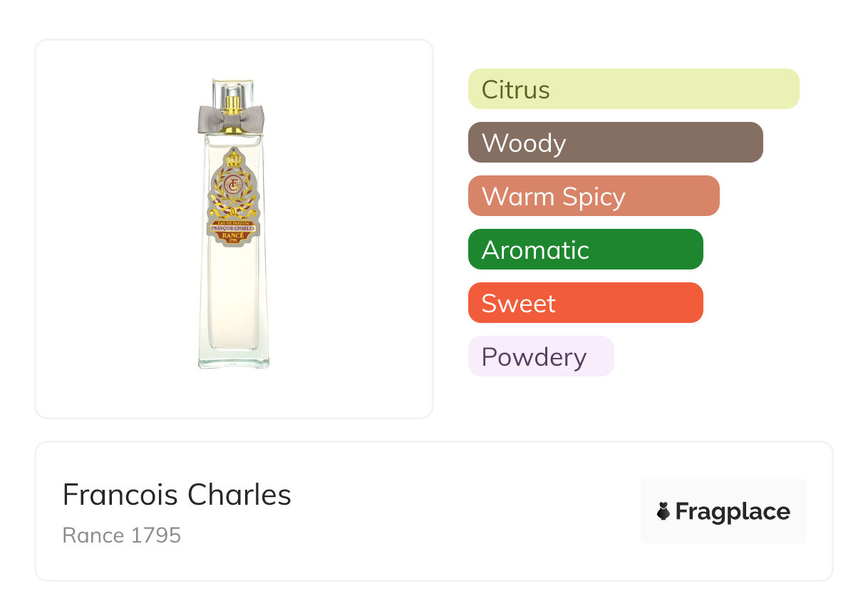Click the Fragplace flower logo icon
868x616 pixels.
[663, 511]
